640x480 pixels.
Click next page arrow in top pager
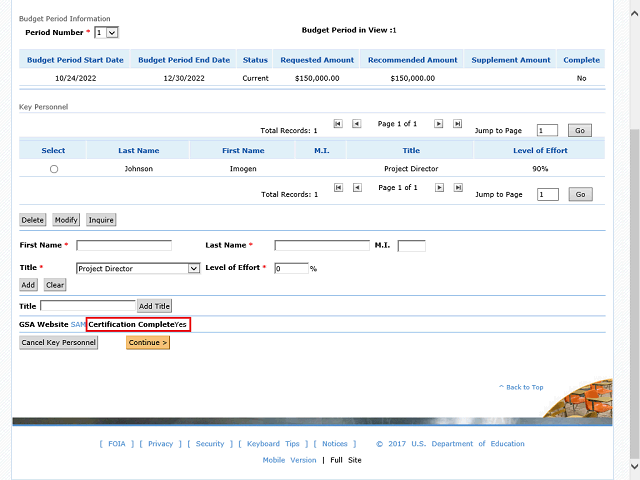tap(438, 124)
